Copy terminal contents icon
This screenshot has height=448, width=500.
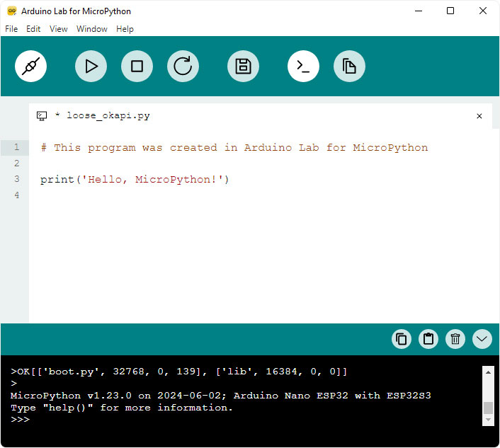401,339
